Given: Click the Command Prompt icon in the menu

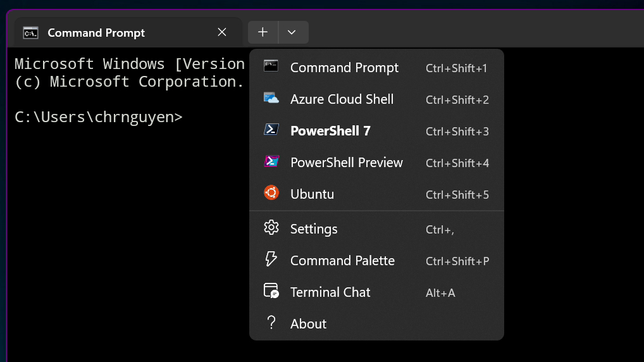Looking at the screenshot, I should tap(271, 66).
